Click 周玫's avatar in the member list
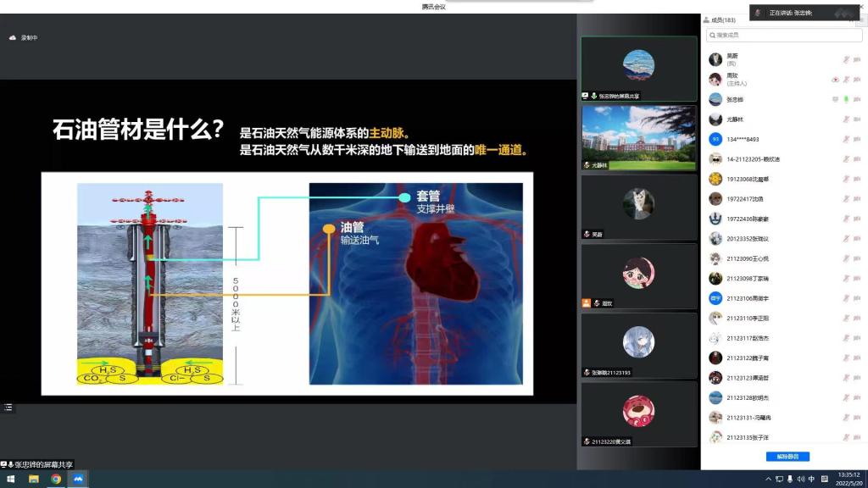The height and width of the screenshot is (488, 868). pos(715,79)
